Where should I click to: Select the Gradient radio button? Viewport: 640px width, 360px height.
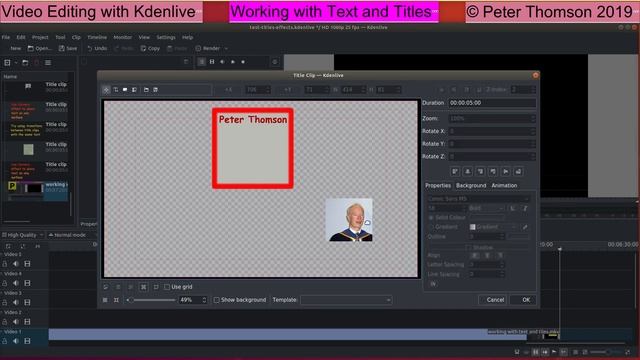(431, 227)
